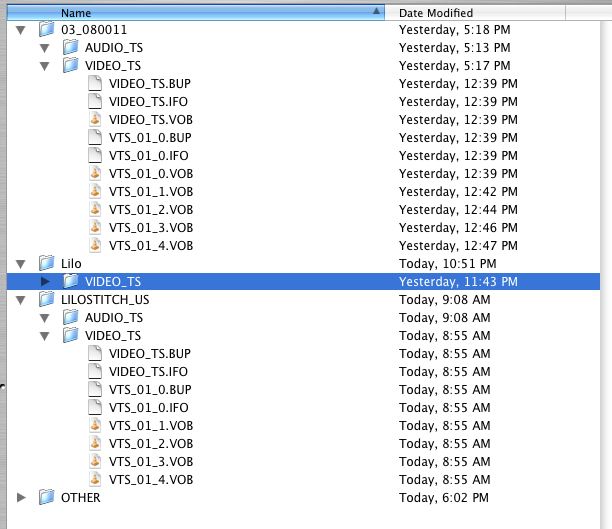612x529 pixels.
Task: Click VTS_01_0.BUP file icon dated Today 8:55 AM
Action: (95, 389)
